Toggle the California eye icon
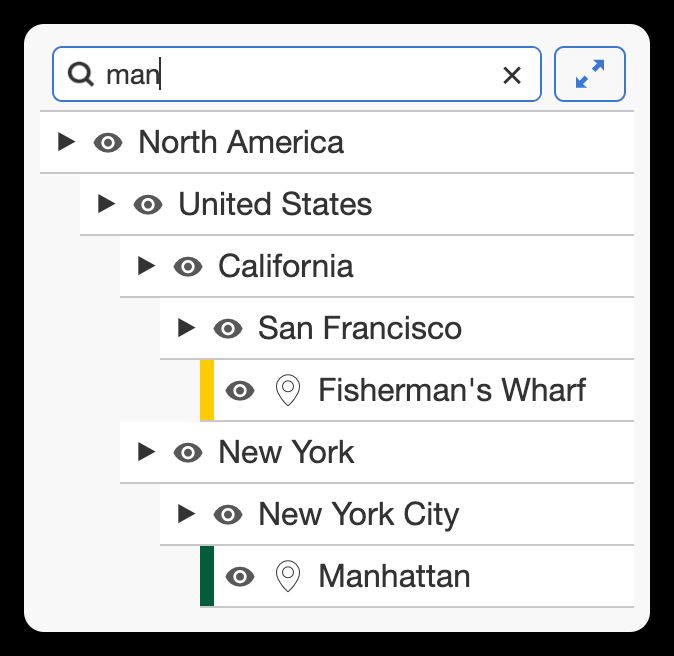The width and height of the screenshot is (674, 656). coord(188,267)
